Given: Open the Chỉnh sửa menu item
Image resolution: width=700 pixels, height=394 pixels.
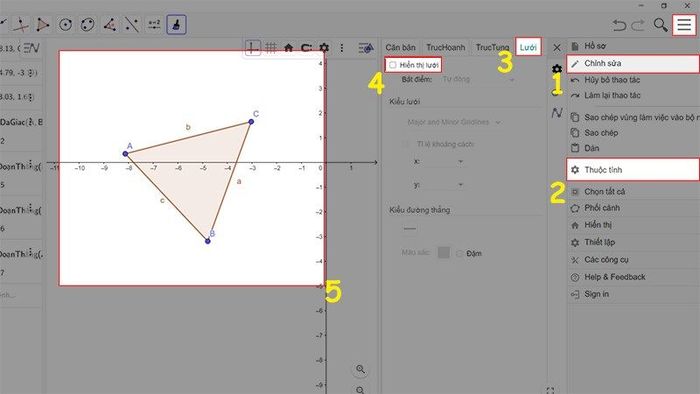Looking at the screenshot, I should click(x=633, y=64).
